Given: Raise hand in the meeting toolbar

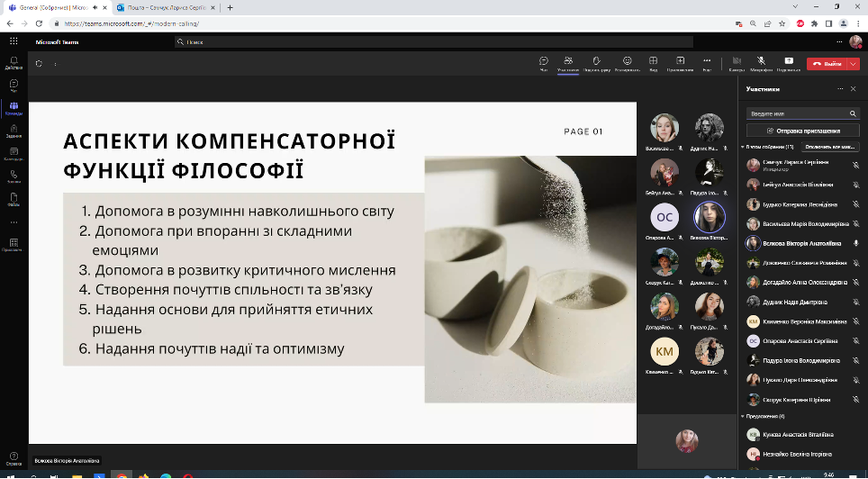Looking at the screenshot, I should coord(596,64).
